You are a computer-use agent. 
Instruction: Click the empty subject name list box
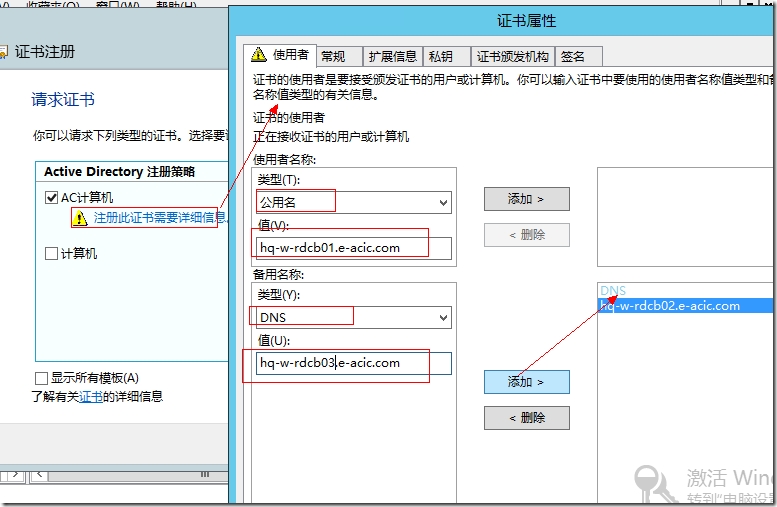tap(686, 217)
